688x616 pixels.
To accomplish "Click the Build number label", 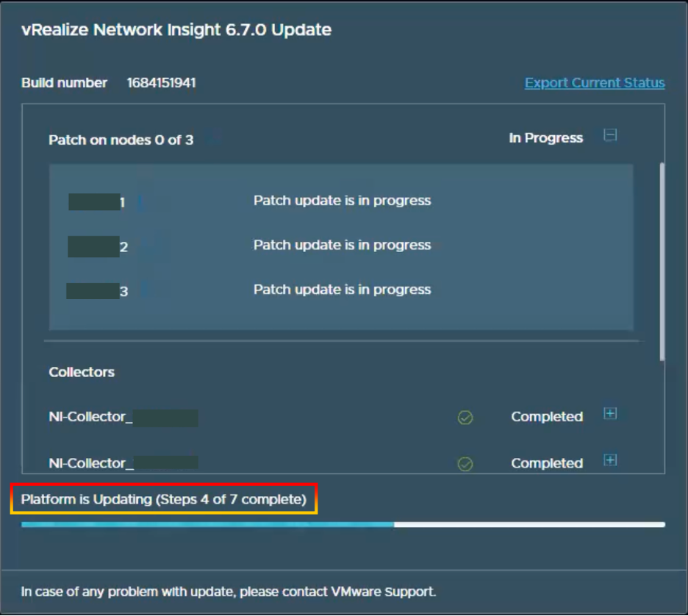I will click(x=64, y=82).
